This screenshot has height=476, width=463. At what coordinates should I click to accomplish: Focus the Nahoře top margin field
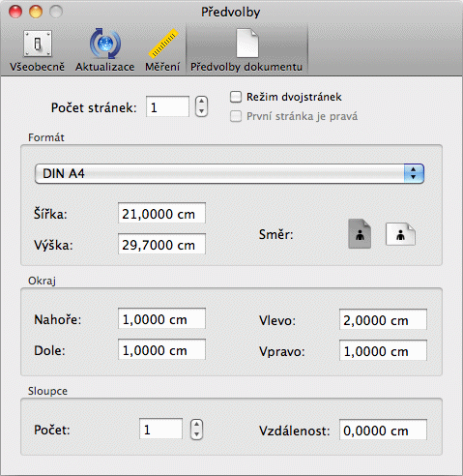[x=161, y=318]
